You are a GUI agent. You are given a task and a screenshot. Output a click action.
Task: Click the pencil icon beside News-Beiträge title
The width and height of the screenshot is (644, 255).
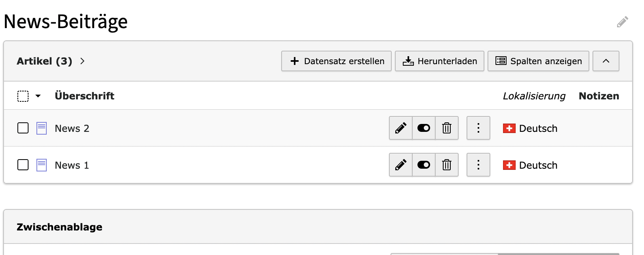[622, 22]
